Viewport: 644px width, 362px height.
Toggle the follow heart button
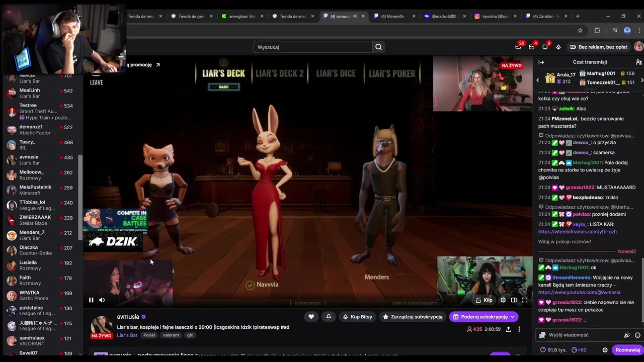coord(311,317)
